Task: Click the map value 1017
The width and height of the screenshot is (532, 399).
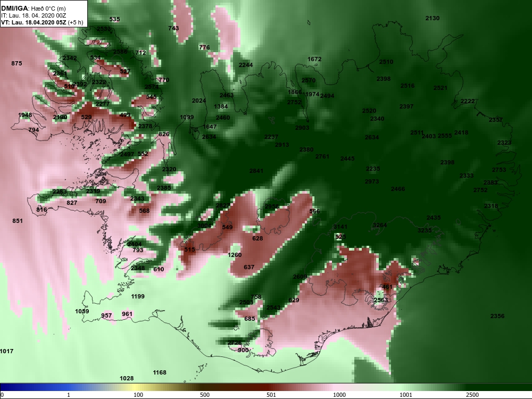Action: [x=7, y=352]
